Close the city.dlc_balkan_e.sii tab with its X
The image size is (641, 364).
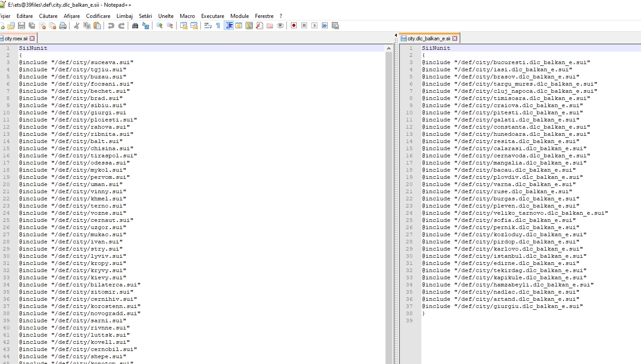455,39
